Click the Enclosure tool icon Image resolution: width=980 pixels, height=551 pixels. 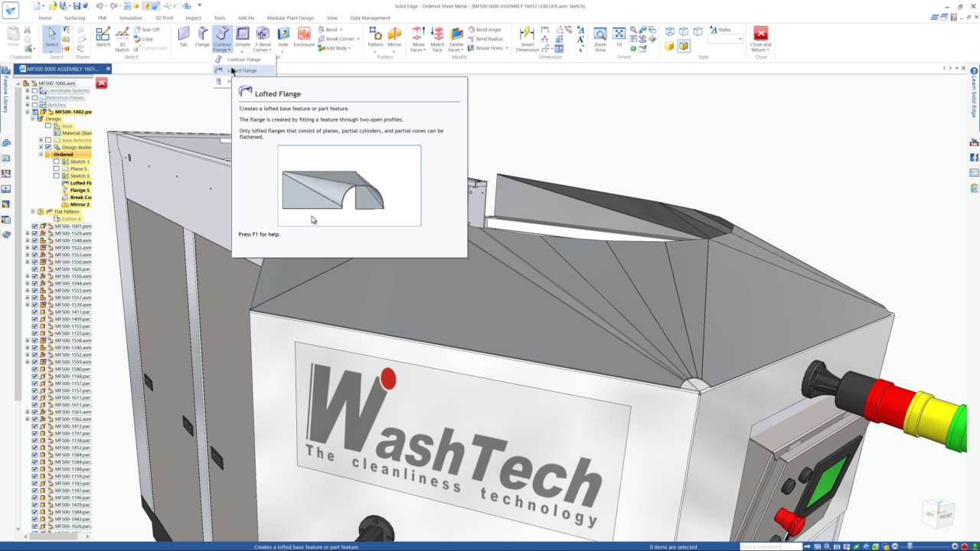click(x=304, y=36)
